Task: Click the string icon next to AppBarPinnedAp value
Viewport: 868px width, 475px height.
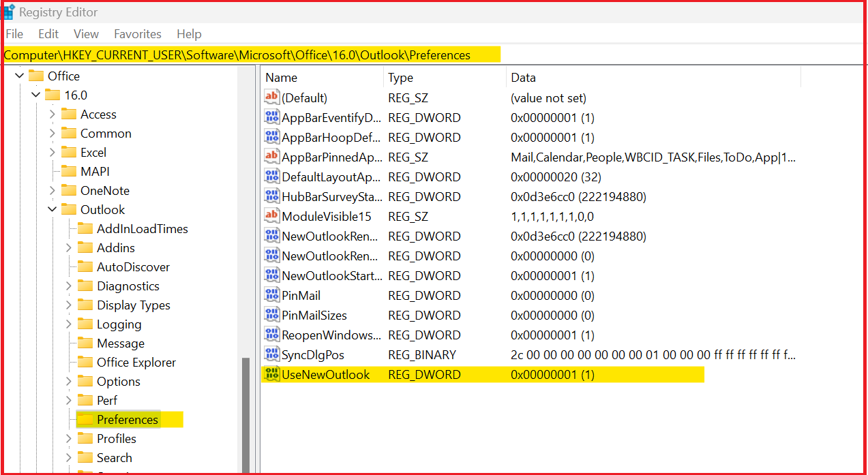Action: [271, 157]
